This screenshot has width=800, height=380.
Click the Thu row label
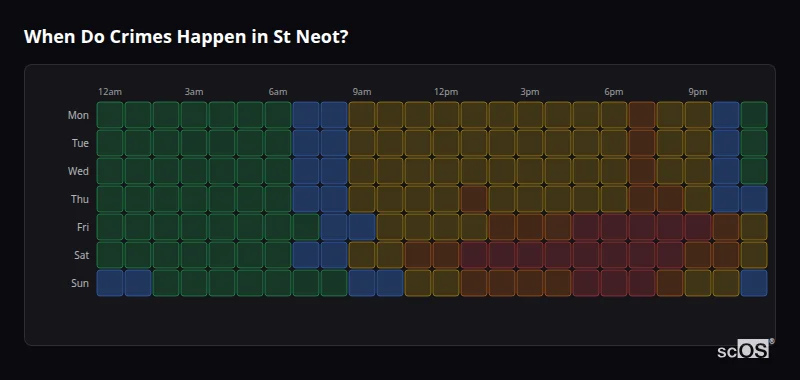coord(80,199)
